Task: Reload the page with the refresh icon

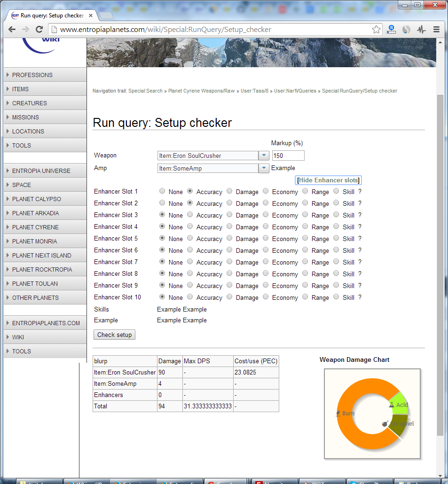Action: click(x=40, y=30)
